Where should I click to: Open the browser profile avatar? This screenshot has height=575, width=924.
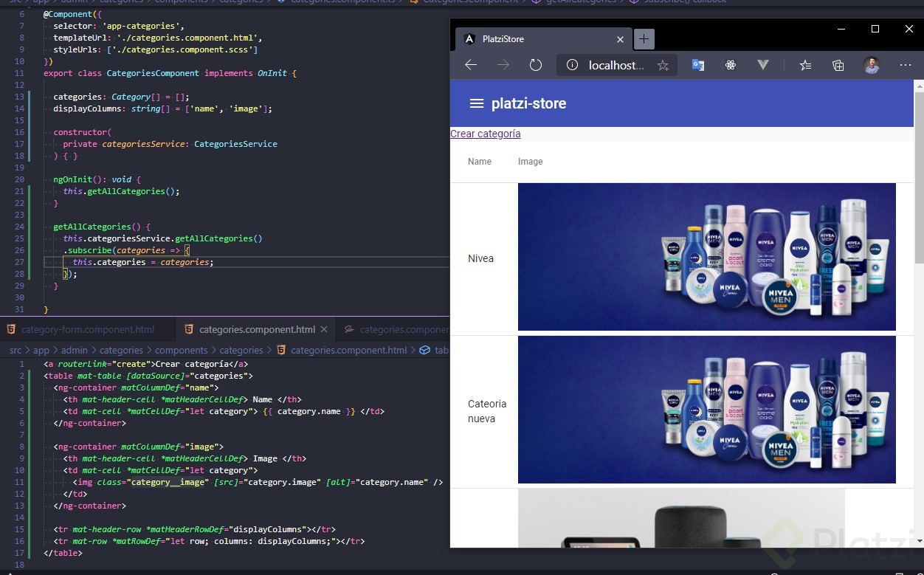[872, 65]
